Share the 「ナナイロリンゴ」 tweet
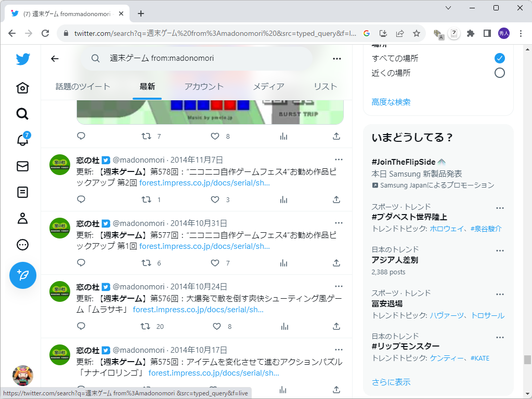This screenshot has width=532, height=399. (x=336, y=390)
